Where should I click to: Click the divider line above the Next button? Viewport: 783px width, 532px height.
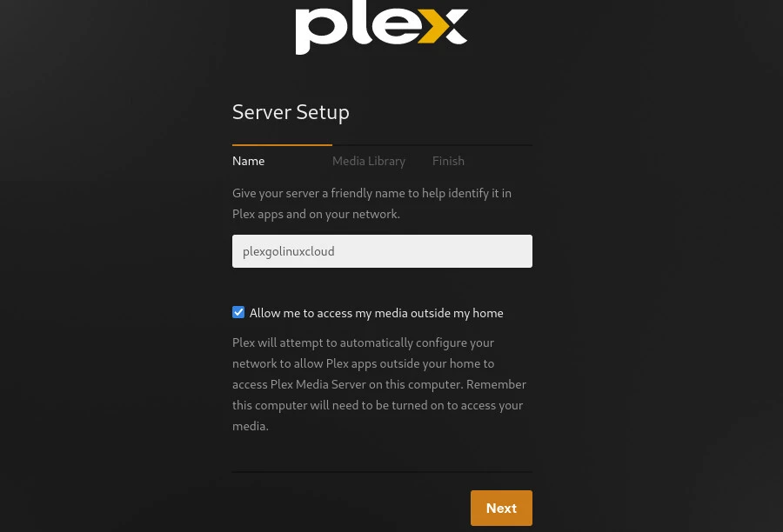(382, 472)
